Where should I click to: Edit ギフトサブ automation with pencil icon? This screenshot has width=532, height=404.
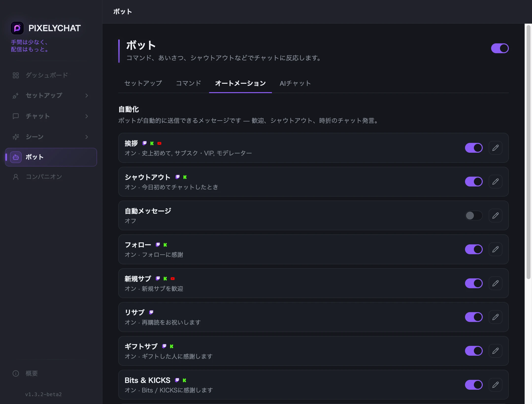point(496,351)
